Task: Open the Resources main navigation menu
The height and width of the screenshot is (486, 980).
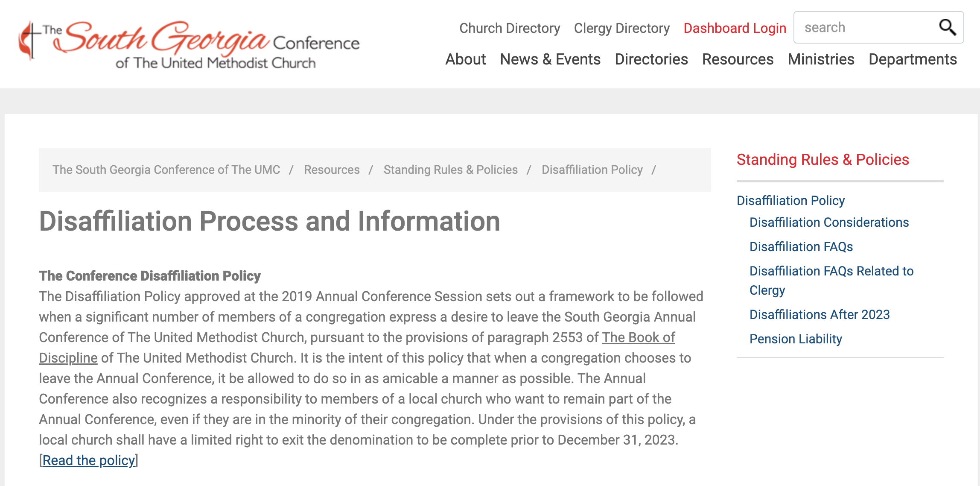Action: pyautogui.click(x=738, y=59)
